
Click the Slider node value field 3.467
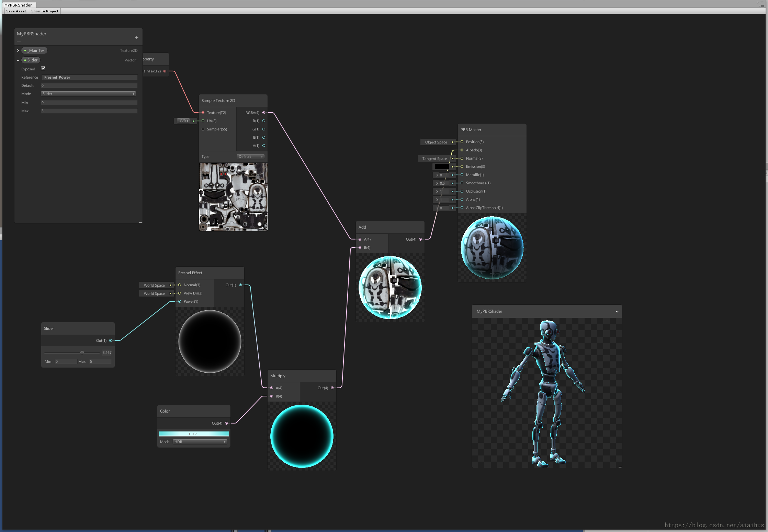click(107, 352)
